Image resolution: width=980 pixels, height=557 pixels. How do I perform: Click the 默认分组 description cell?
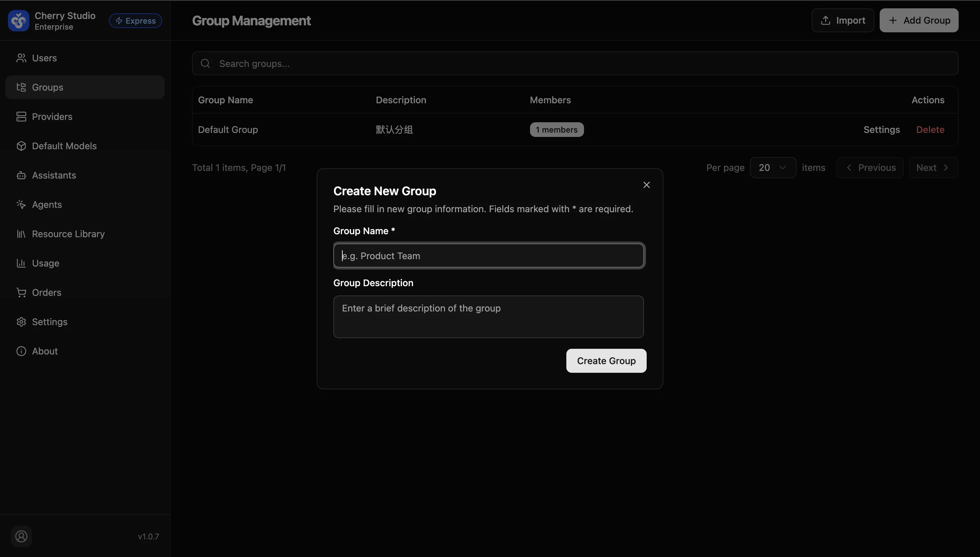coord(394,130)
